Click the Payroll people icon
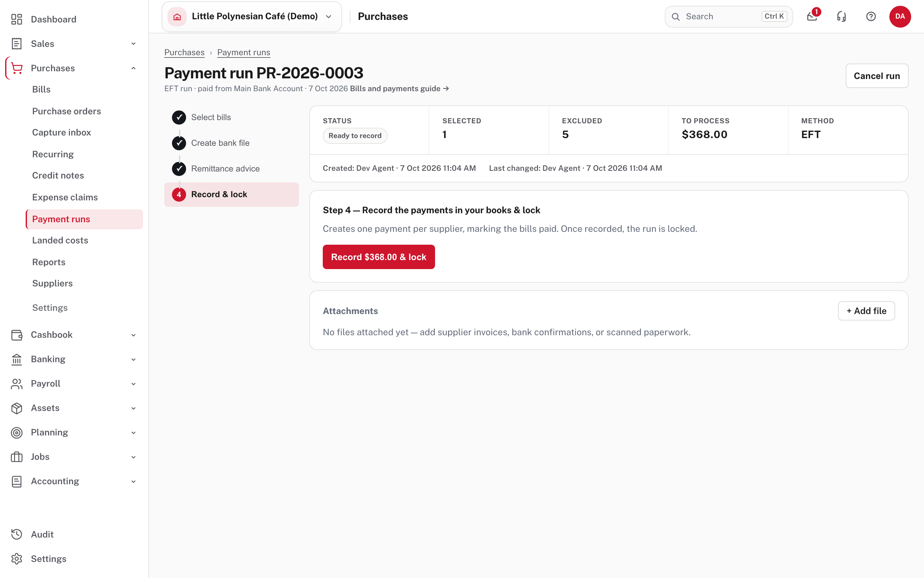The height and width of the screenshot is (578, 924). click(16, 384)
